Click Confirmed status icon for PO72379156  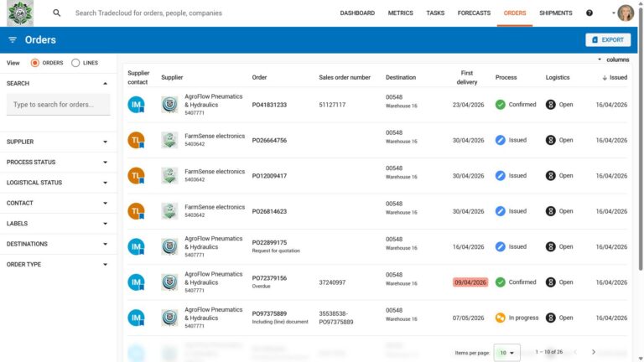click(x=501, y=282)
